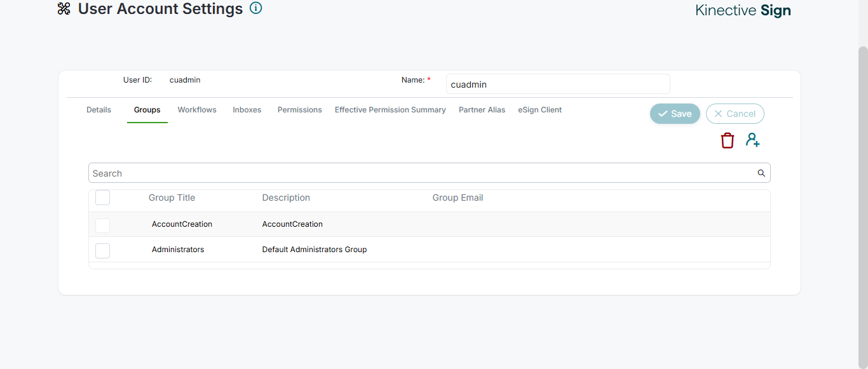868x369 pixels.
Task: Open the Details tab
Action: (98, 110)
